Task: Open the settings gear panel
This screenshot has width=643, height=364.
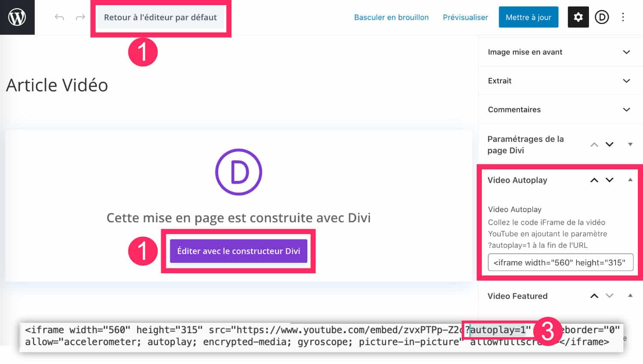Action: coord(578,17)
